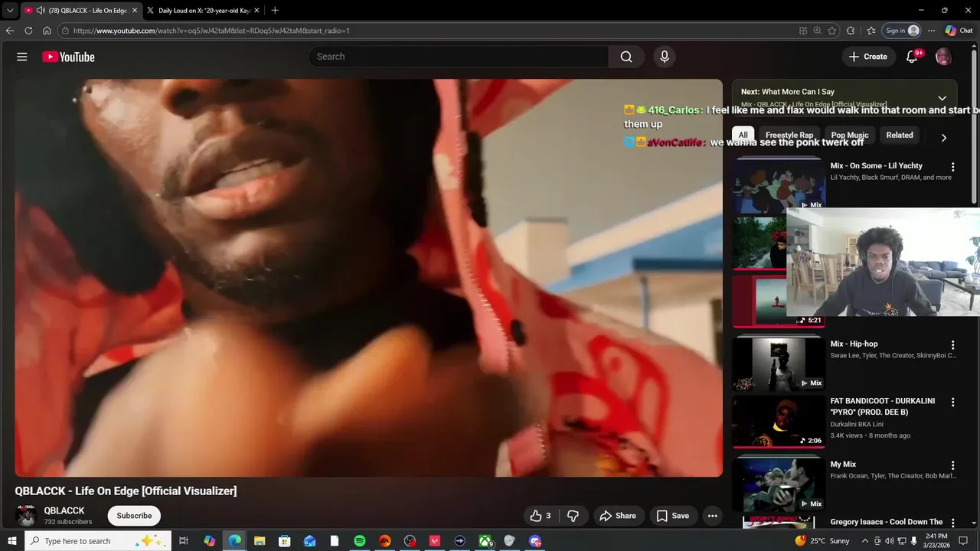This screenshot has width=980, height=551.
Task: Open options for My Mix
Action: 953,465
